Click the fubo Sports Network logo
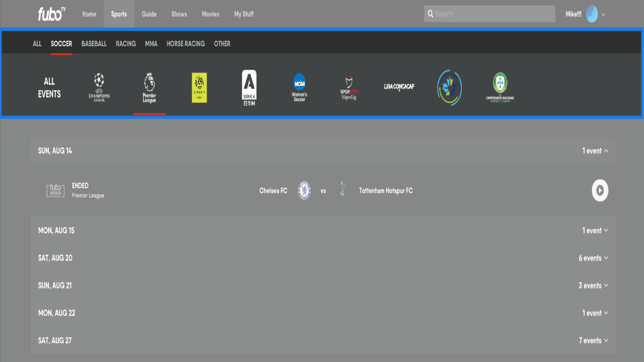 [x=55, y=190]
